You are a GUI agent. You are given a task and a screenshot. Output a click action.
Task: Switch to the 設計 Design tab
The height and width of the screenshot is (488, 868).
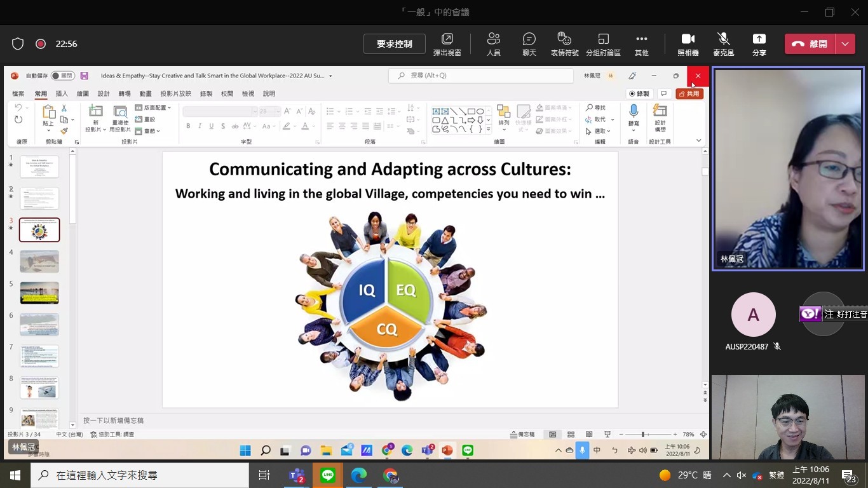point(104,93)
